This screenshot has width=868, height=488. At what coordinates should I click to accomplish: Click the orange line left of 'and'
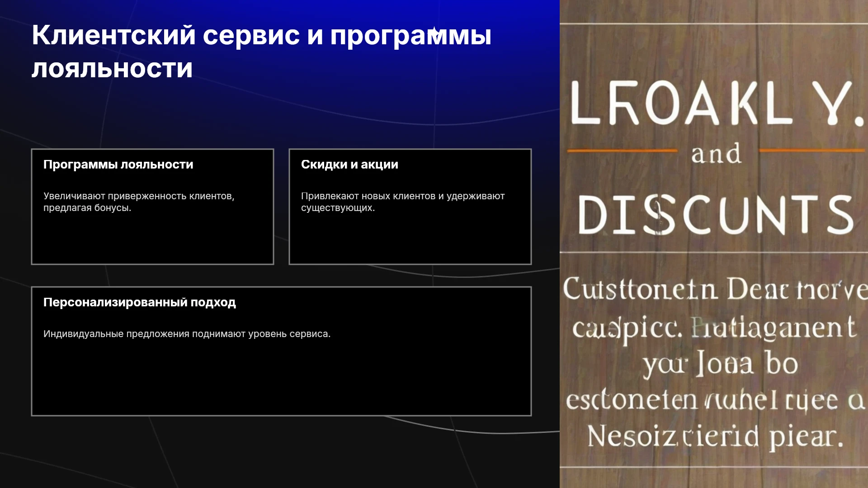click(x=622, y=150)
